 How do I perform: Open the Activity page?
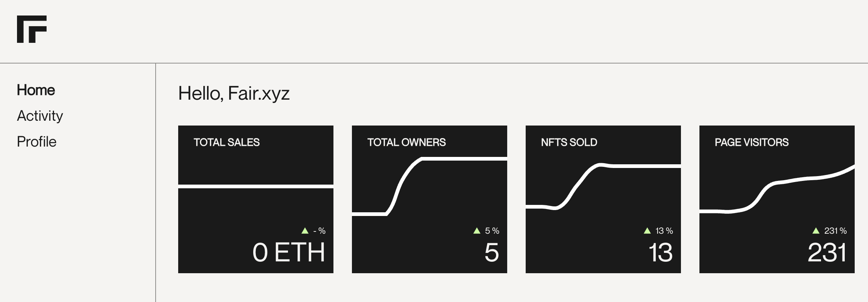tap(40, 116)
